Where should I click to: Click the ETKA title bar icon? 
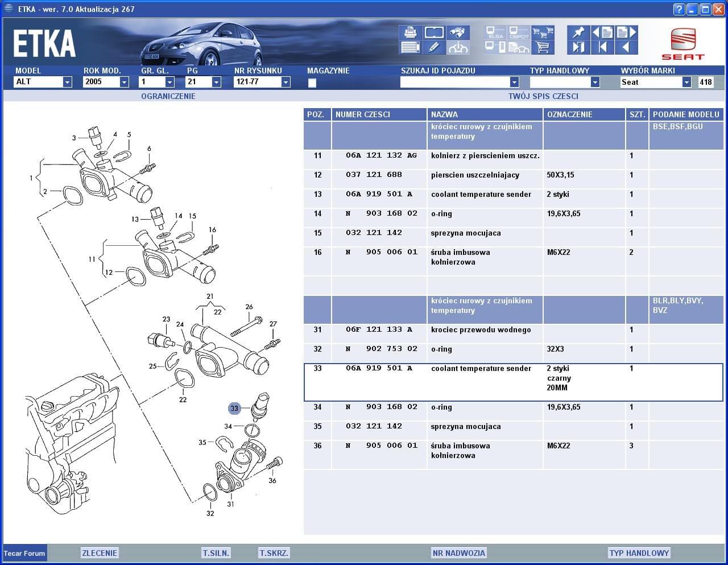9,9
